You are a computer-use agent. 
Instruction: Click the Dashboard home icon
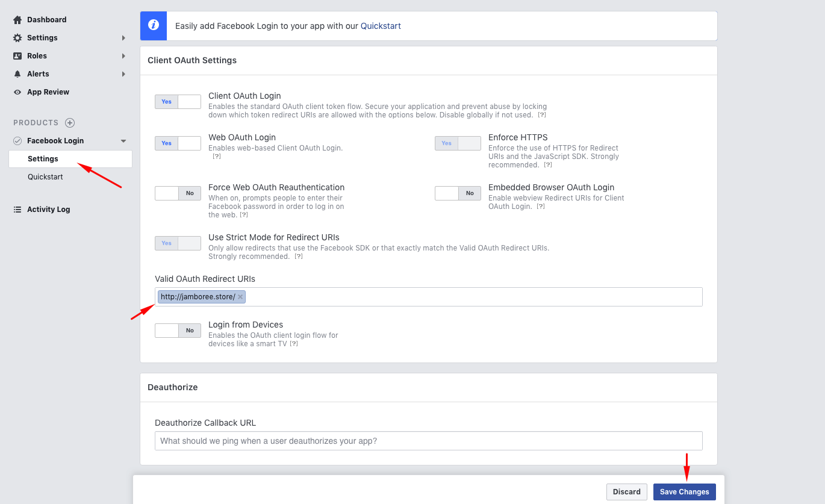coord(17,20)
